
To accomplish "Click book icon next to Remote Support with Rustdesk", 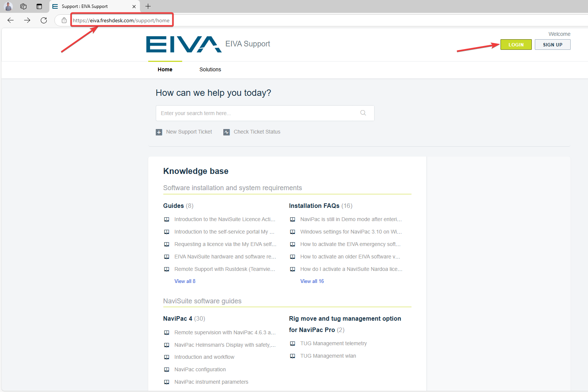I will [167, 269].
